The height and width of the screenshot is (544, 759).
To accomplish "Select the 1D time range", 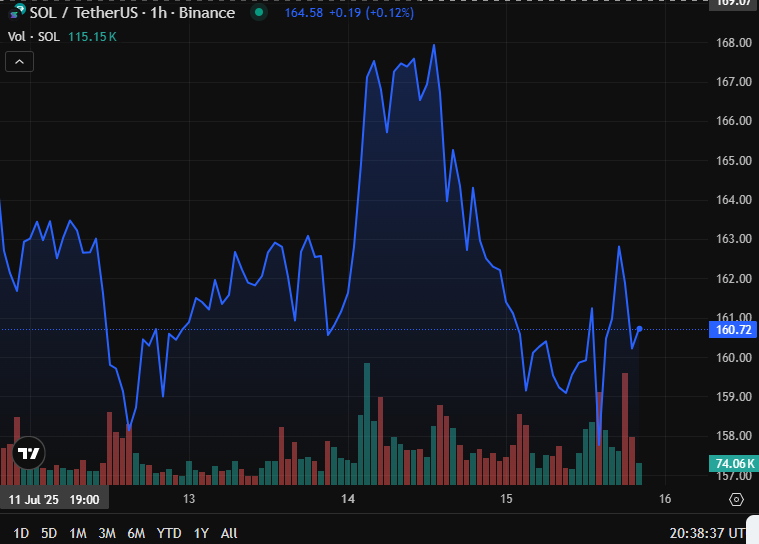I will (x=21, y=533).
